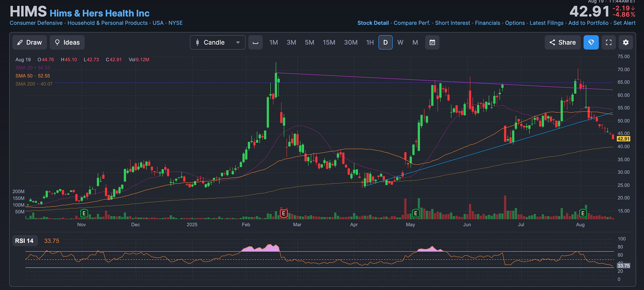The height and width of the screenshot is (290, 644).
Task: Switch to monthly M timeframe
Action: click(415, 42)
